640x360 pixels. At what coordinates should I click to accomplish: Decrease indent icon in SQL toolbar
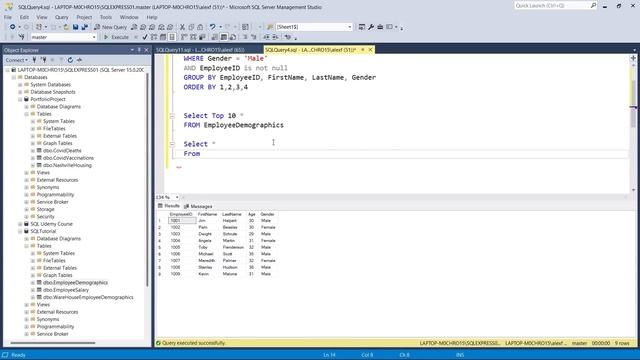pos(266,37)
